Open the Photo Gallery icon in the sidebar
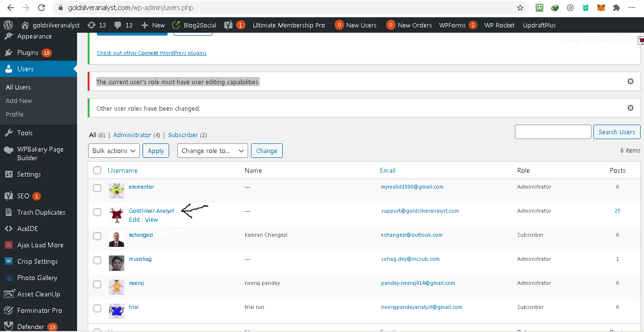644x332 pixels. point(9,278)
